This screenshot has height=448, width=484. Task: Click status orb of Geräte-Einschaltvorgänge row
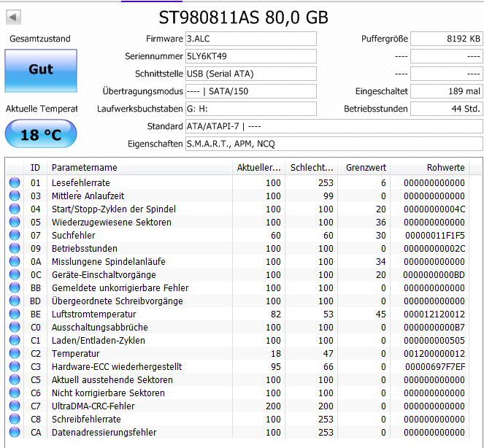(15, 274)
